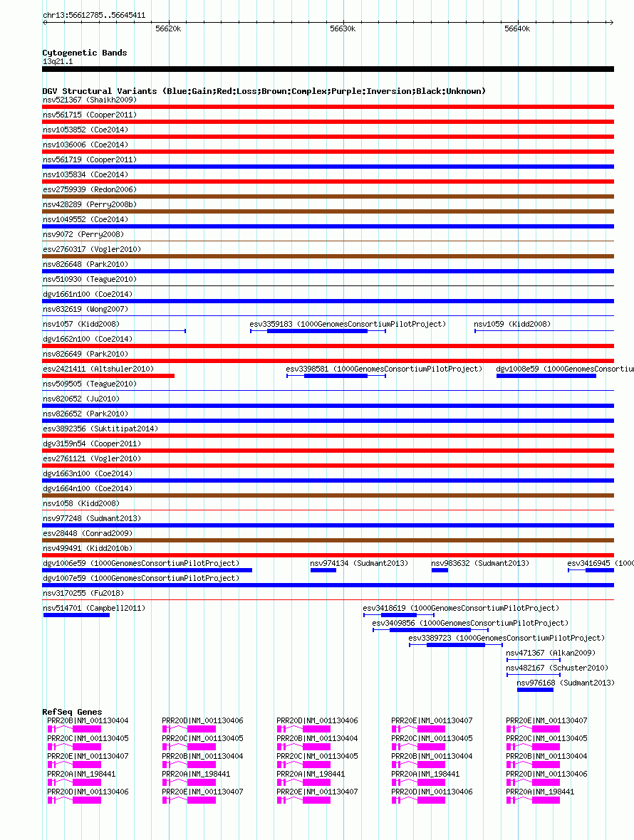Open variant nsv471367 (Alkan2009)
This screenshot has width=634, height=840.
coord(551,653)
